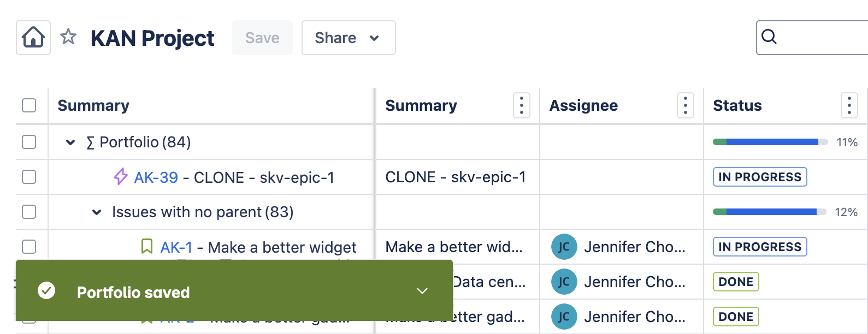Click the home icon in the top left
The height and width of the screenshot is (334, 868).
tap(33, 38)
